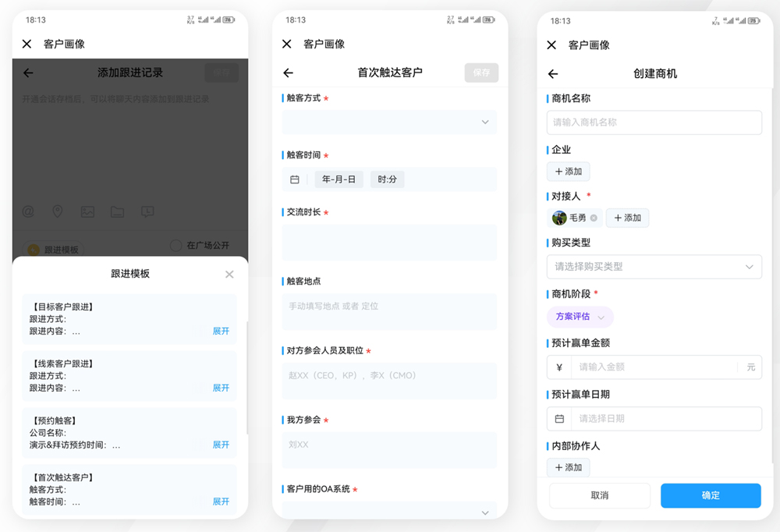
Task: Expand the 【目标客户跟进】 template
Action: click(x=221, y=332)
